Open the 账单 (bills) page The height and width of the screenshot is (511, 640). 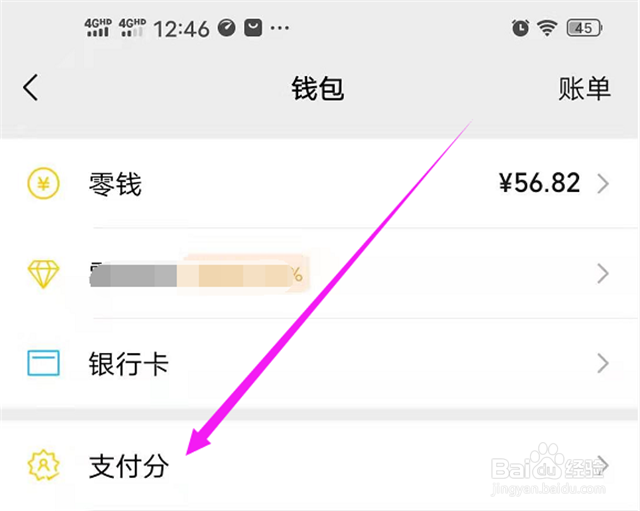coord(584,88)
